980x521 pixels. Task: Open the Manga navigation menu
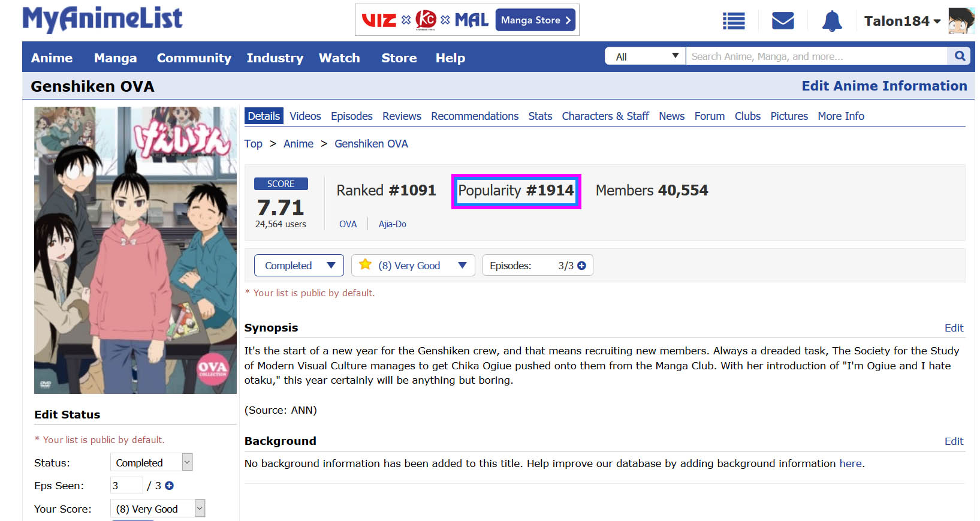click(115, 58)
